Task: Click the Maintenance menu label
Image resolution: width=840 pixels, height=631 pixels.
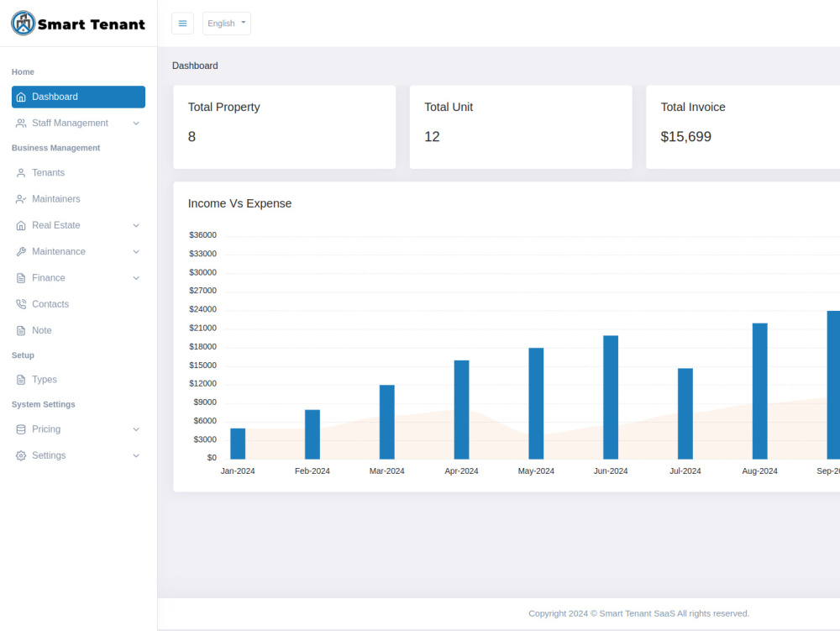Action: click(x=59, y=252)
